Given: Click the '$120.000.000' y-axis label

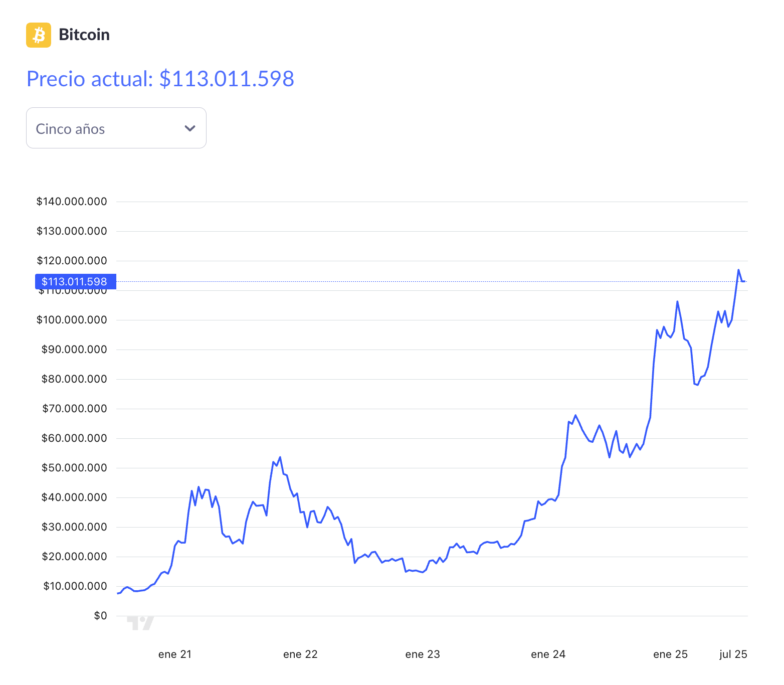Looking at the screenshot, I should [72, 261].
